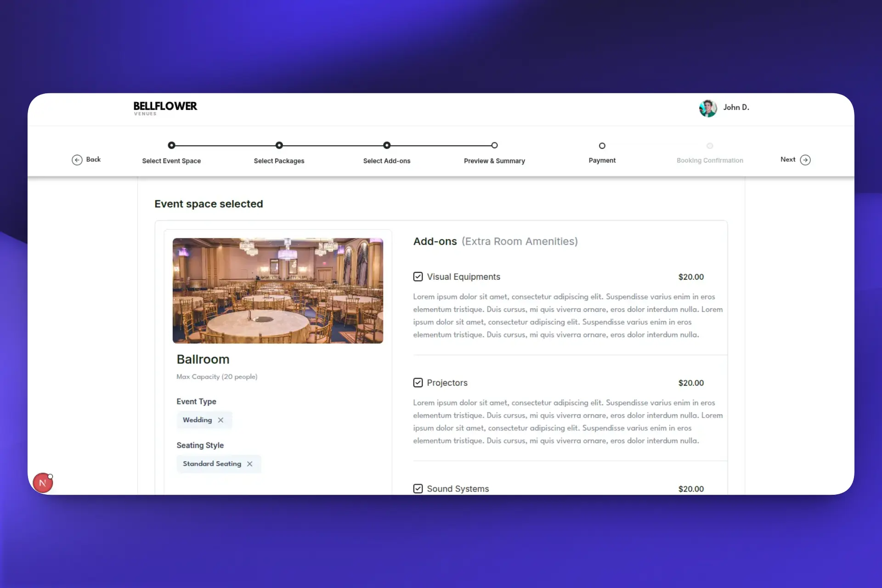The image size is (882, 588).
Task: Uncheck the Sound Systems add-on
Action: [x=418, y=489]
